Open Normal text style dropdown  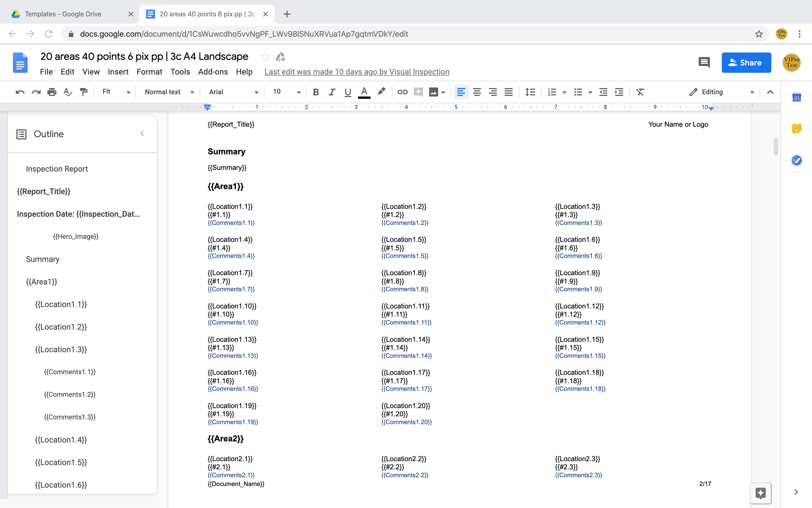[x=169, y=92]
